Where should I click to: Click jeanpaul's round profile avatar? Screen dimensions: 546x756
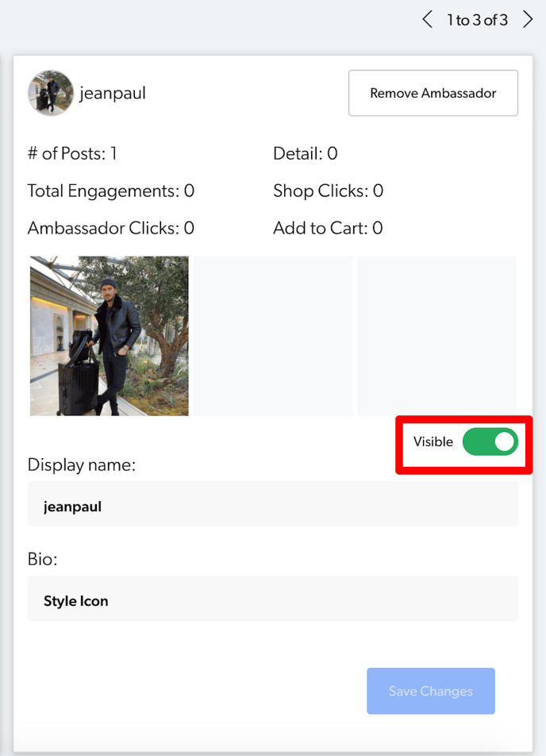(51, 93)
